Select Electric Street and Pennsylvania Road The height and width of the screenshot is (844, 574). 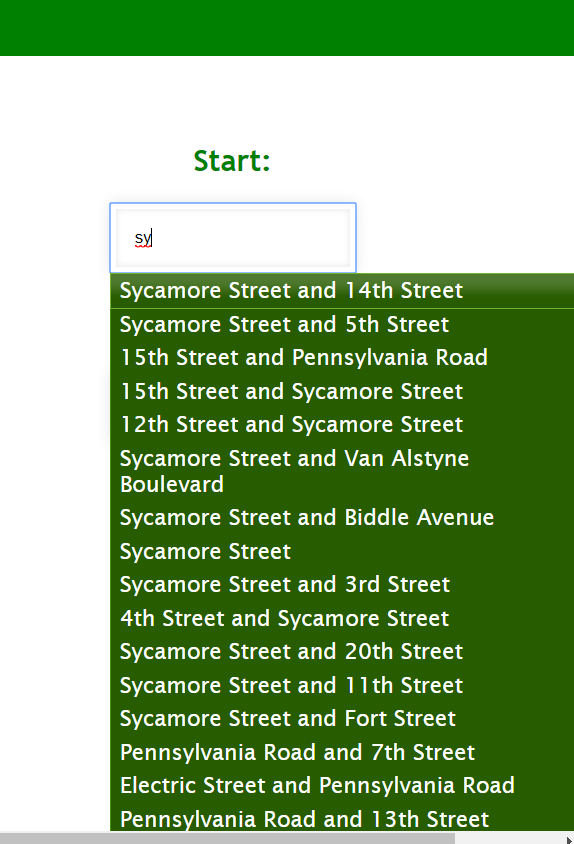tap(342, 786)
